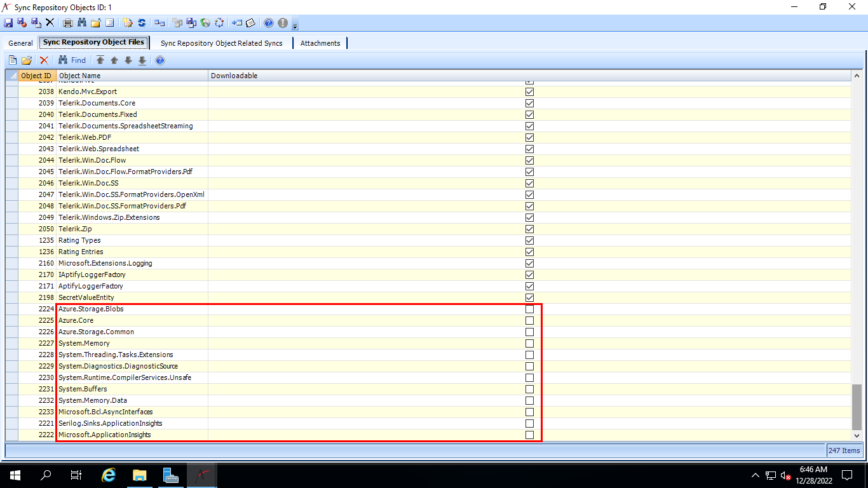The image size is (868, 488).
Task: Click the arrow-to-form icon
Action: 237,23
